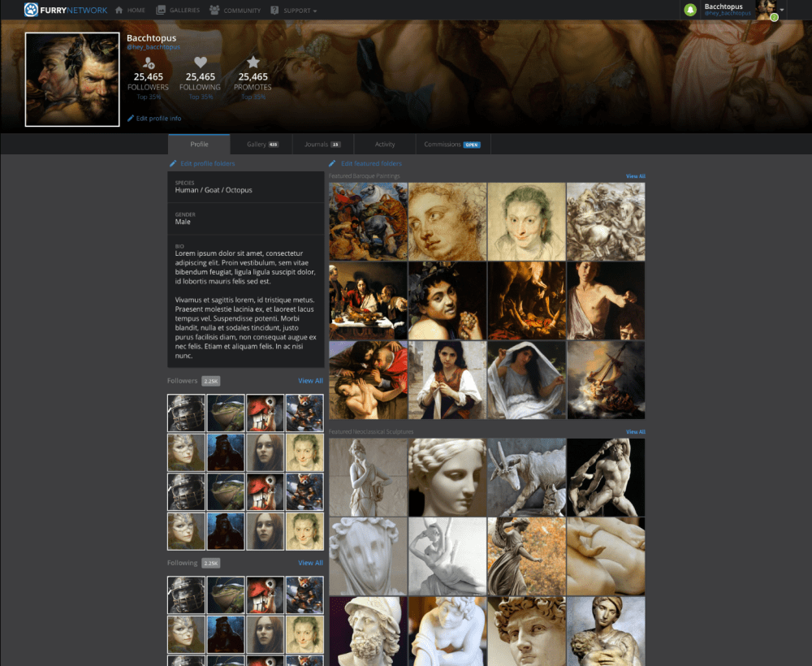The height and width of the screenshot is (666, 812).
Task: Click Edit featured folders link
Action: (x=371, y=164)
